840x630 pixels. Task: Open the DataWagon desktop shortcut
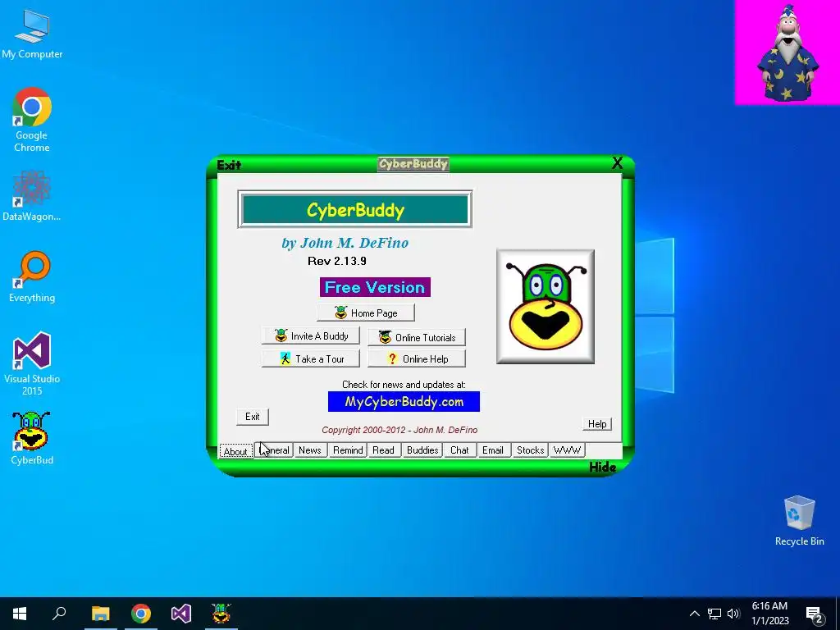(32, 196)
